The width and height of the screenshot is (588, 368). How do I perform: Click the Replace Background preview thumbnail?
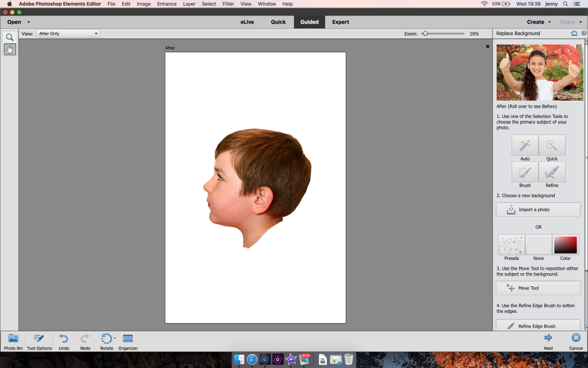[540, 72]
